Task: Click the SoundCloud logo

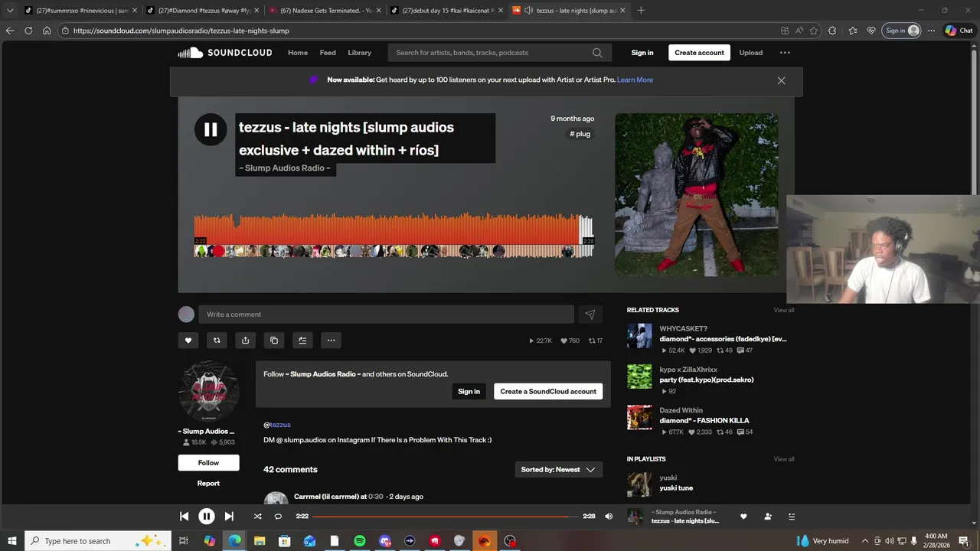Action: pos(225,53)
